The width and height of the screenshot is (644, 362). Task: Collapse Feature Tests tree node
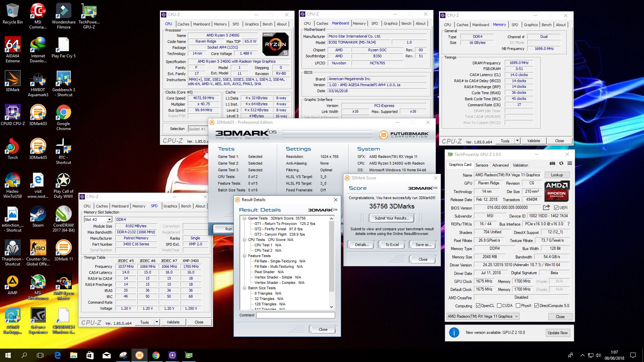[x=245, y=256]
